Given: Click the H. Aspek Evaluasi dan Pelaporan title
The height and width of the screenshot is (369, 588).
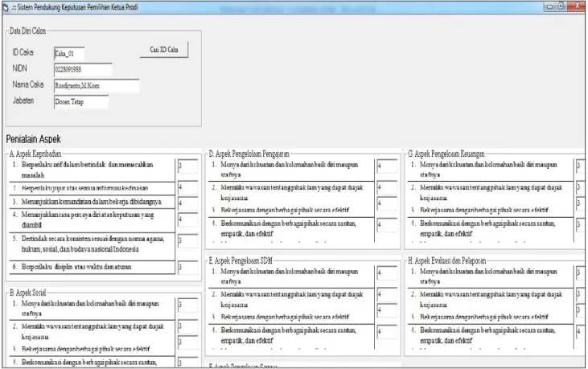Looking at the screenshot, I should click(447, 260).
